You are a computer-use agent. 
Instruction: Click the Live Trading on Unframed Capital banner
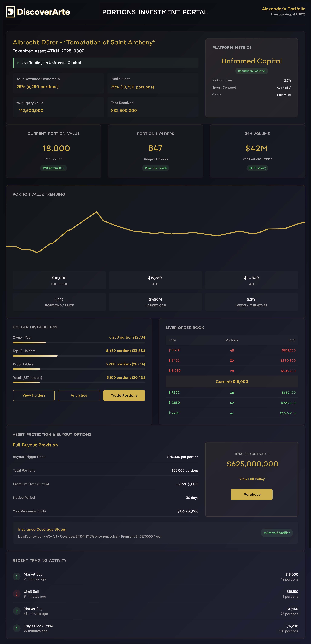(106, 63)
